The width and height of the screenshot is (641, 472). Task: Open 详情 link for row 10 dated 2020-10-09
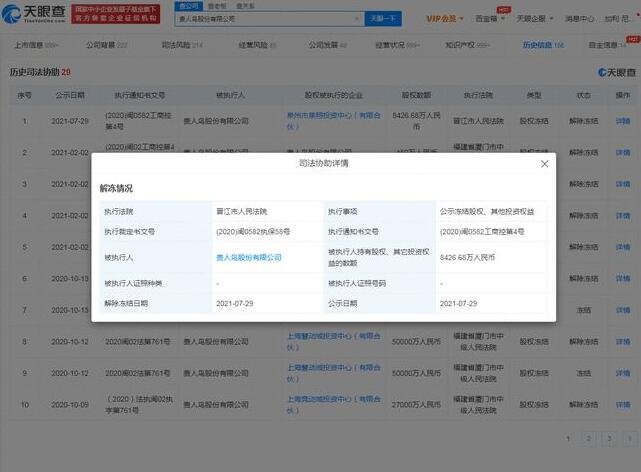[623, 405]
